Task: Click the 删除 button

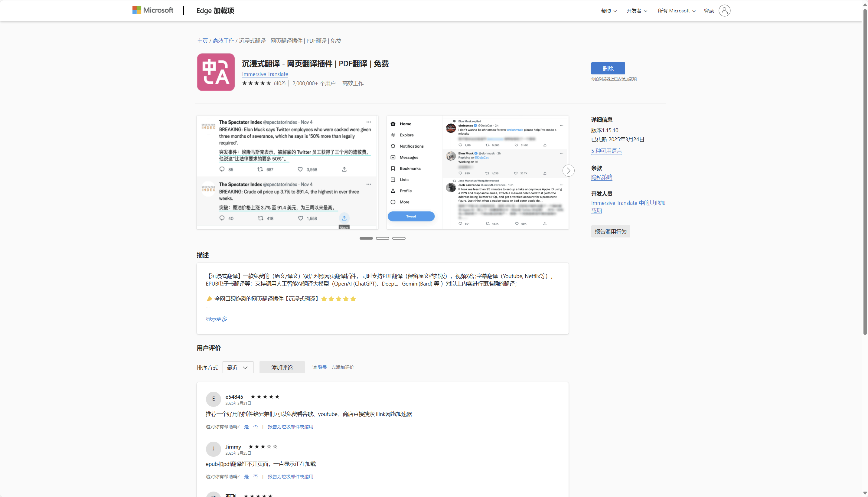Action: coord(608,68)
